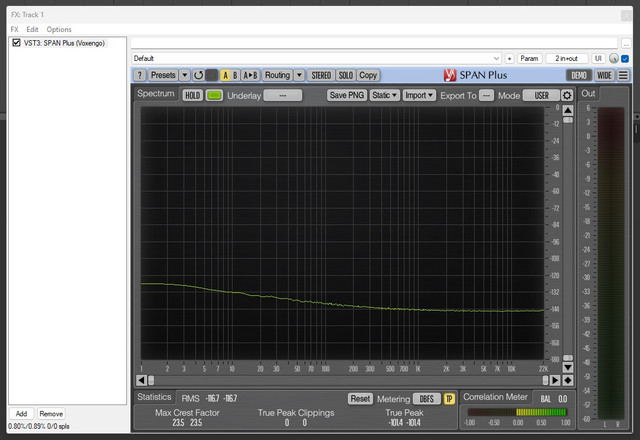Image resolution: width=640 pixels, height=440 pixels.
Task: Click the Out meter label
Action: coord(588,93)
